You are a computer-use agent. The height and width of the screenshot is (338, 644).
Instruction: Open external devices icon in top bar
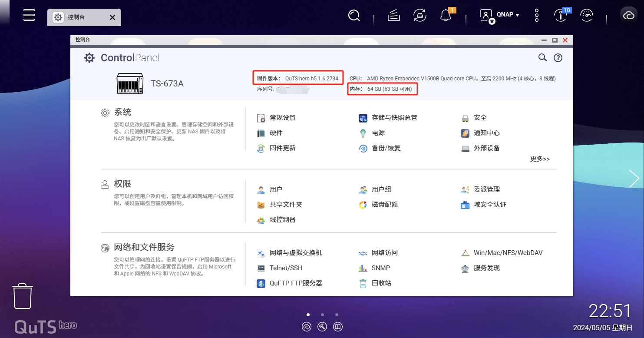click(419, 16)
